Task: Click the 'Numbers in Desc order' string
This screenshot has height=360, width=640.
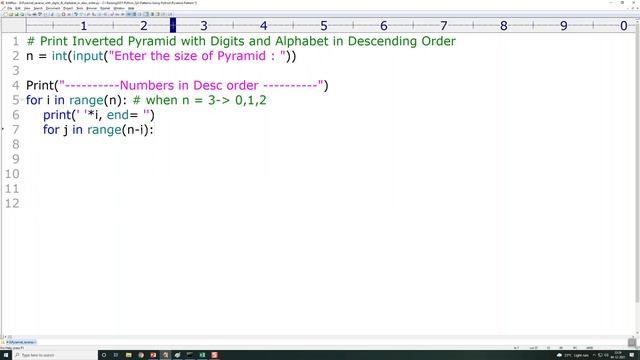Action: tap(191, 85)
